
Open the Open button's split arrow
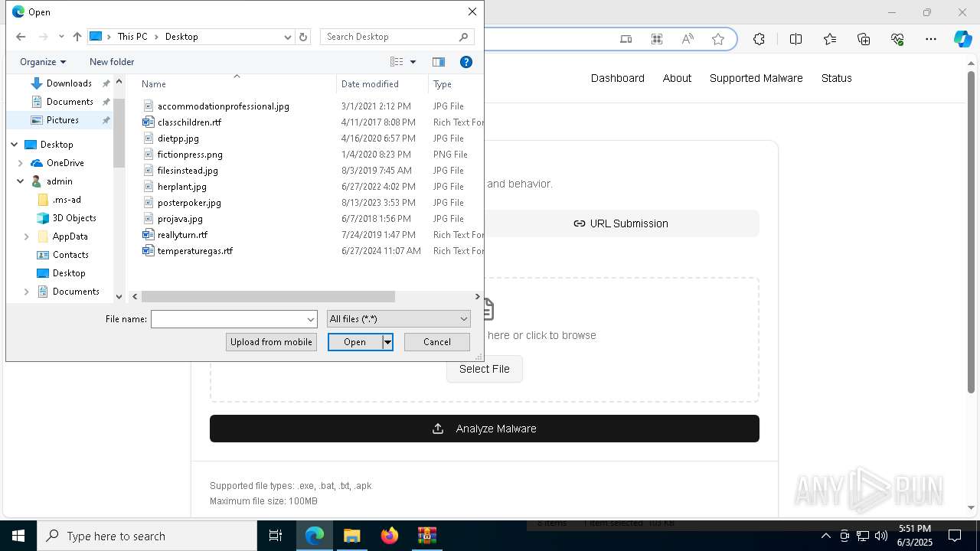click(387, 342)
